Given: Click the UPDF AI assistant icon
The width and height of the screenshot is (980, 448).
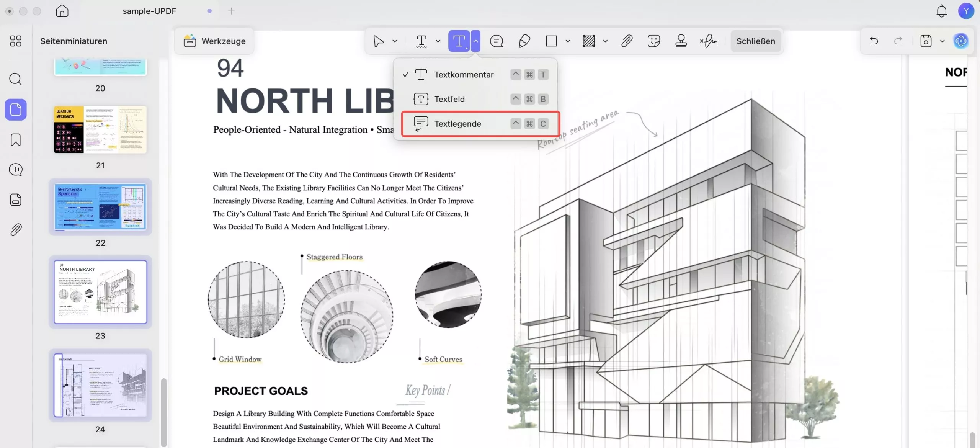Looking at the screenshot, I should click(x=961, y=41).
